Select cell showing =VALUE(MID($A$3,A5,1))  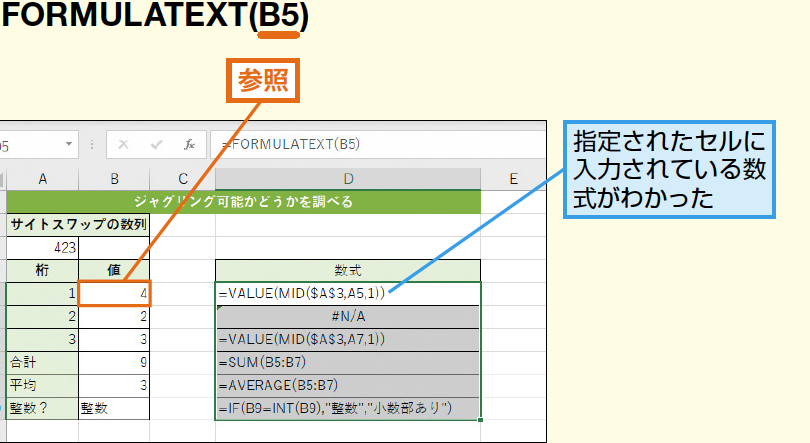[348, 293]
